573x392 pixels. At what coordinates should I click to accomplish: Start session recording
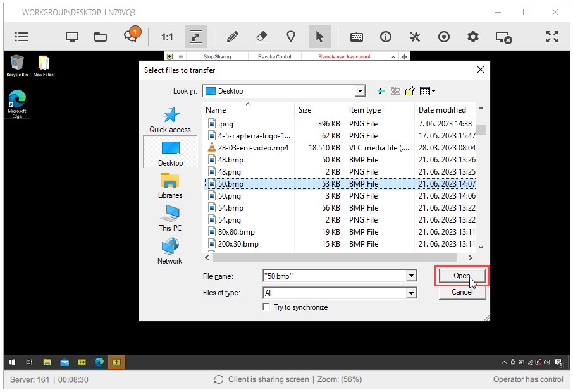coord(444,37)
